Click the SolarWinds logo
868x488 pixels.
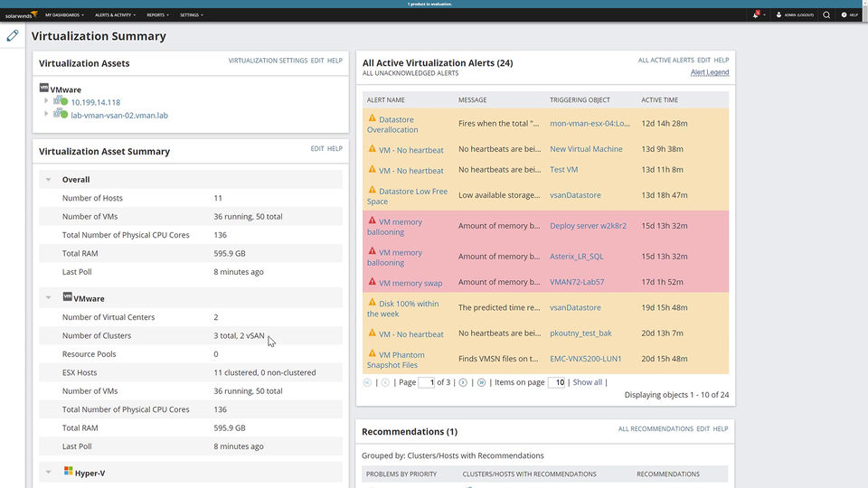point(21,15)
